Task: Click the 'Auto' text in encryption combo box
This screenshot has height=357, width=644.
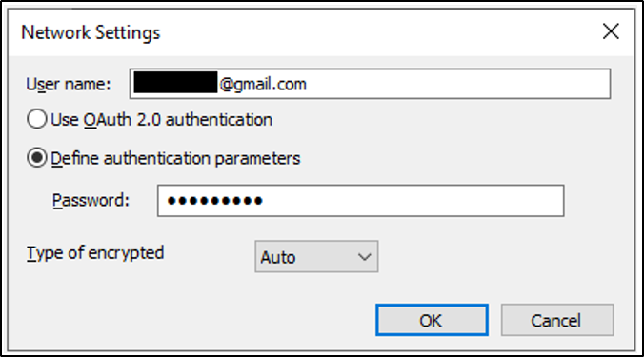Action: tap(278, 258)
